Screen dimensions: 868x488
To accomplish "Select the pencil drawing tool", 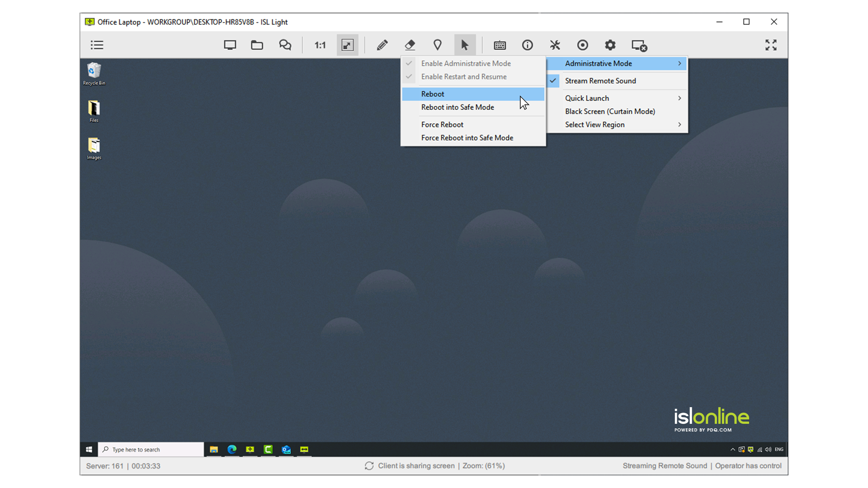I will [382, 45].
